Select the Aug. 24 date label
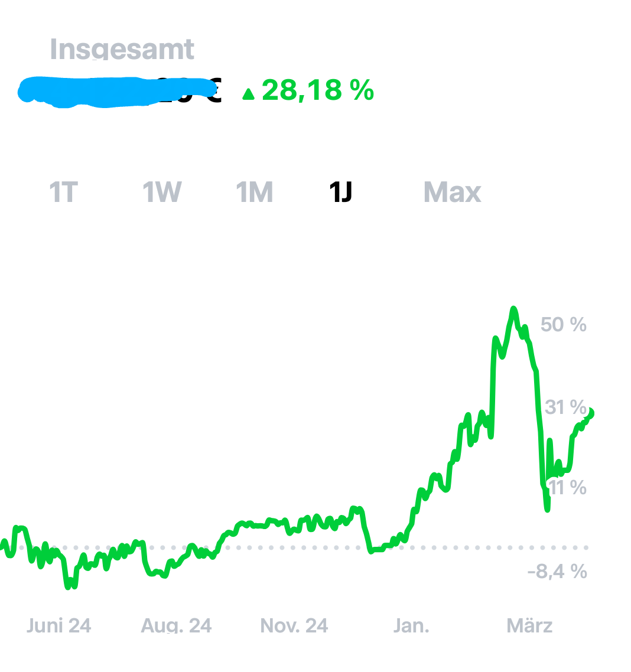The image size is (631, 672). click(x=176, y=626)
